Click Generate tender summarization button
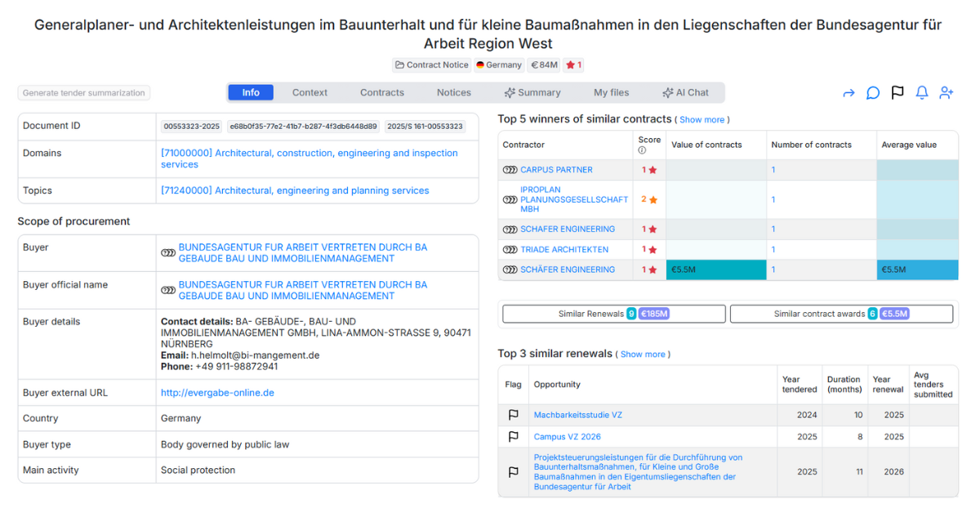The width and height of the screenshot is (980, 513). tap(84, 93)
